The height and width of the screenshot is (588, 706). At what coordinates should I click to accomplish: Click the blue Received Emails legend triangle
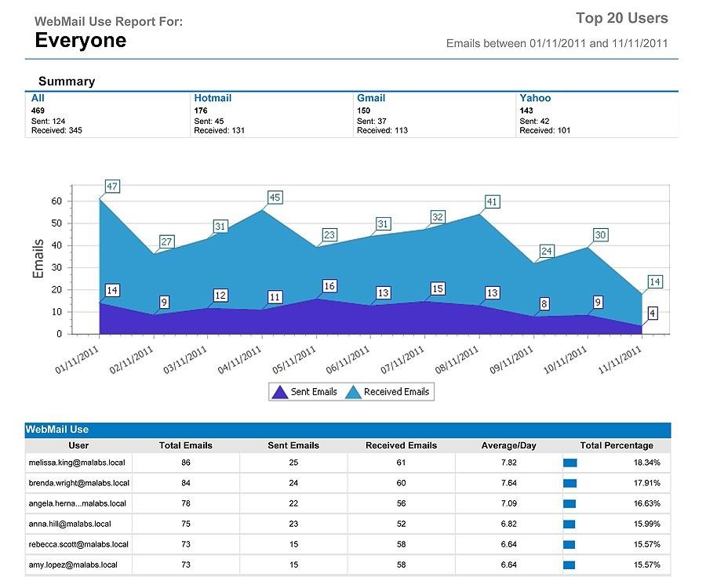pyautogui.click(x=353, y=392)
